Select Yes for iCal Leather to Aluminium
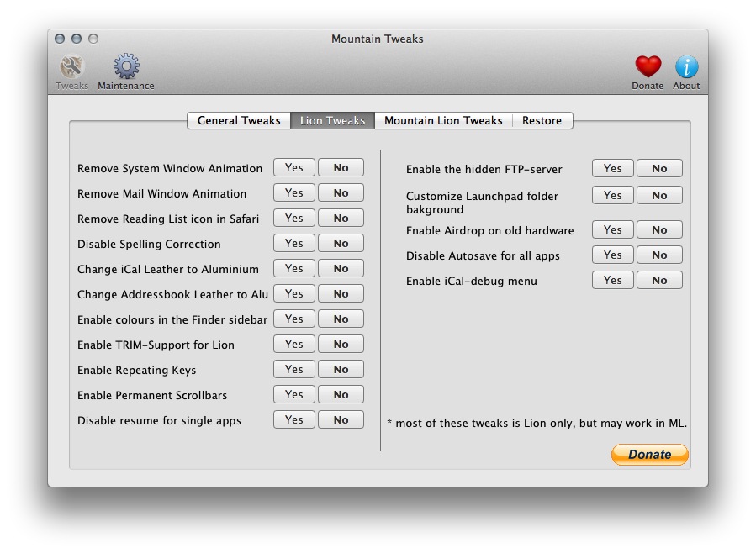Screen dimensions: 756x553 pos(294,268)
